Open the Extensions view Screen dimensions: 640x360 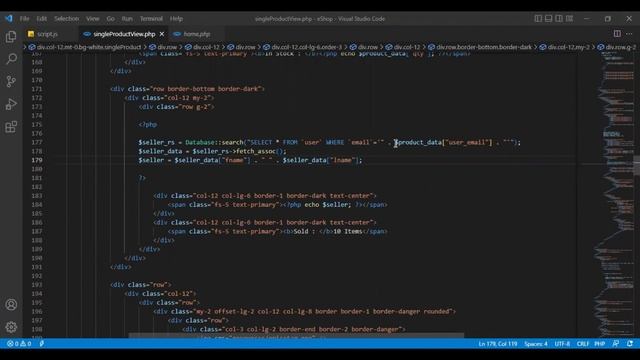tap(11, 127)
